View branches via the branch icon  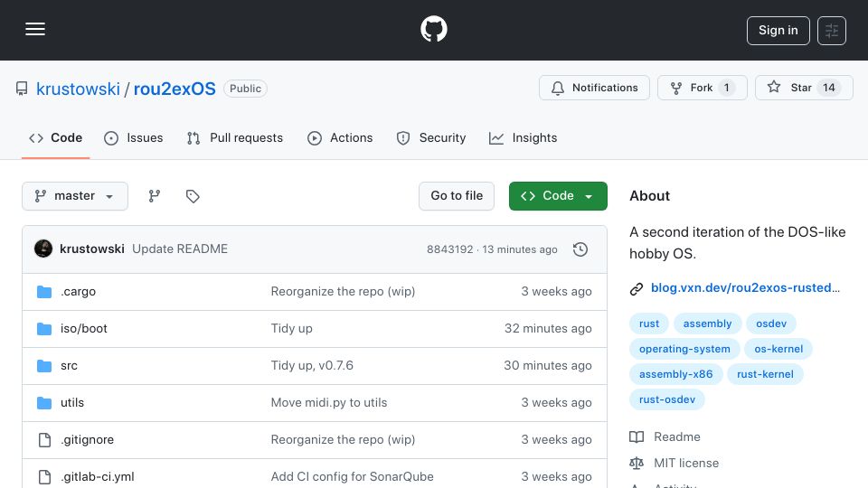tap(155, 196)
